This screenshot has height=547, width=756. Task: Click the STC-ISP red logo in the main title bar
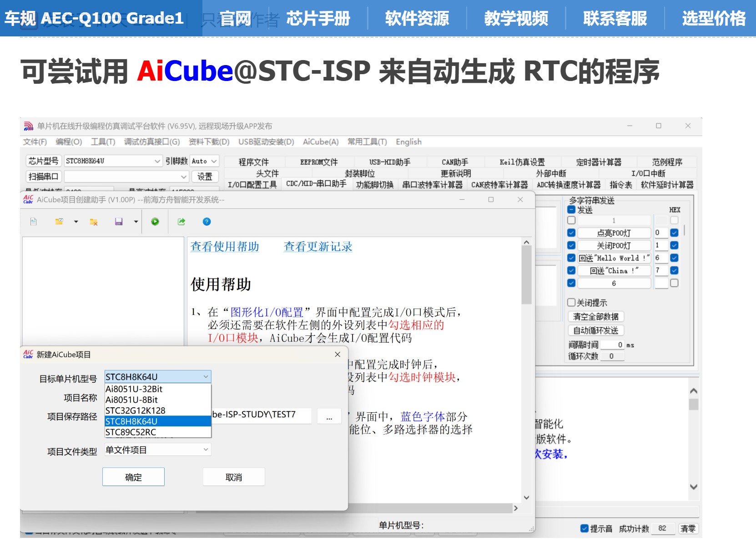tap(29, 126)
